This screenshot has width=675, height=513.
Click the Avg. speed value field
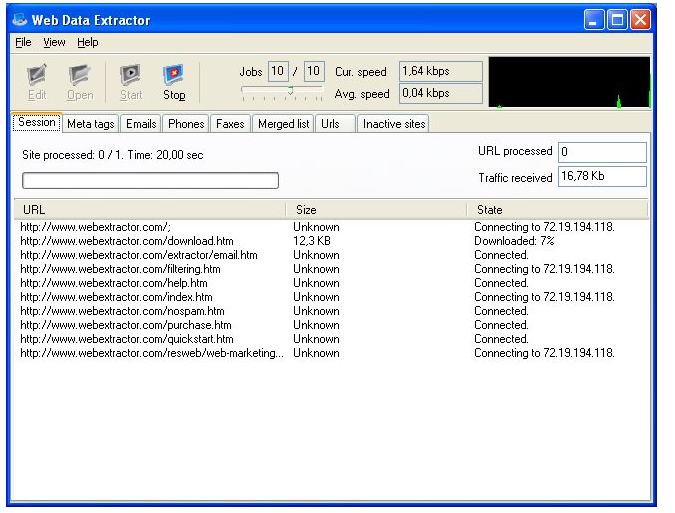click(x=441, y=93)
